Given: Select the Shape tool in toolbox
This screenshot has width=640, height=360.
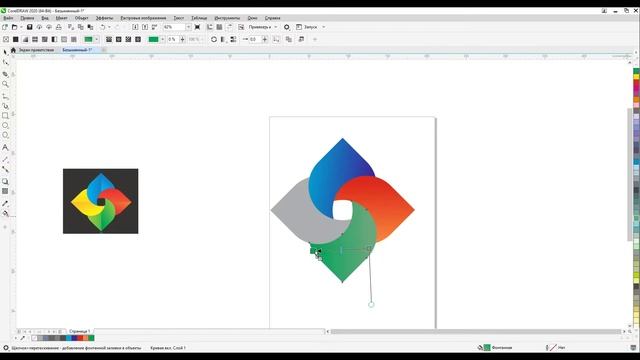Looking at the screenshot, I should pos(5,62).
